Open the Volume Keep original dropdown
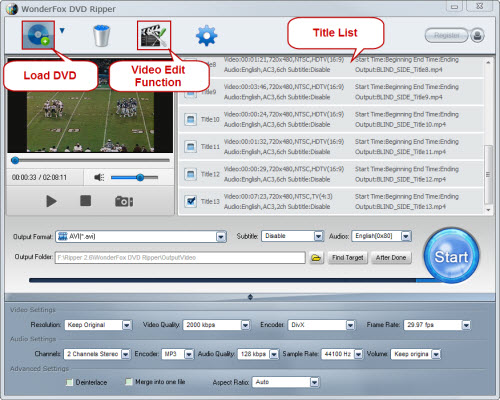The height and width of the screenshot is (400, 500). tap(436, 354)
